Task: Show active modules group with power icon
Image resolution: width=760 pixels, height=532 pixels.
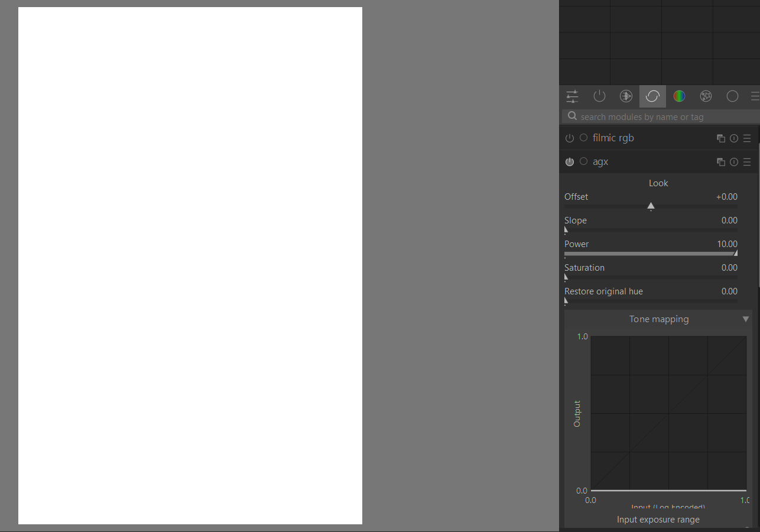Action: pyautogui.click(x=599, y=96)
